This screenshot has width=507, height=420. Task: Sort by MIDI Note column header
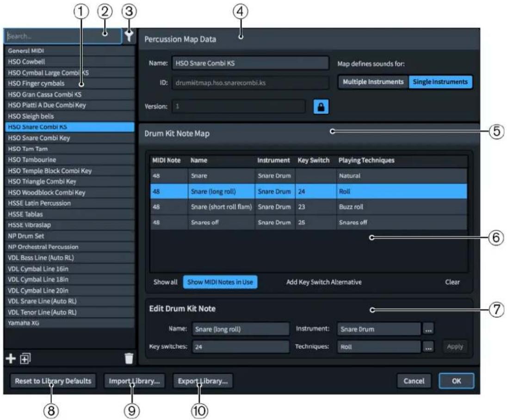(x=166, y=160)
